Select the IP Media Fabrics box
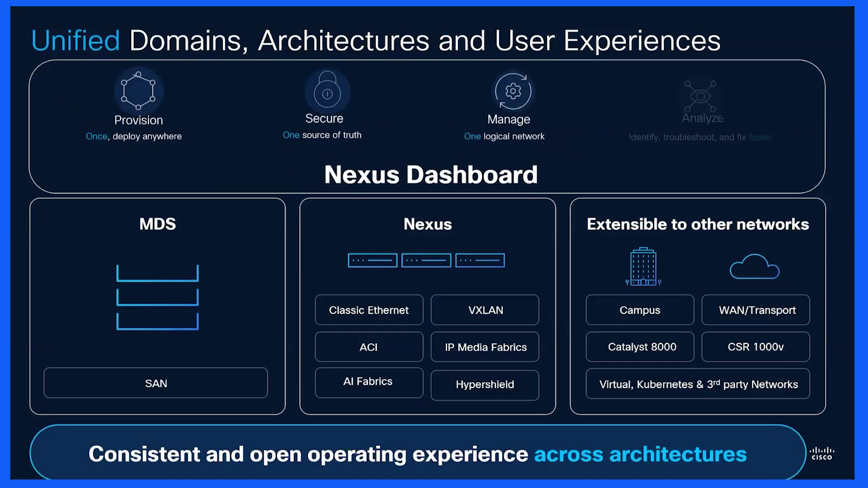This screenshot has width=868, height=488. [485, 347]
